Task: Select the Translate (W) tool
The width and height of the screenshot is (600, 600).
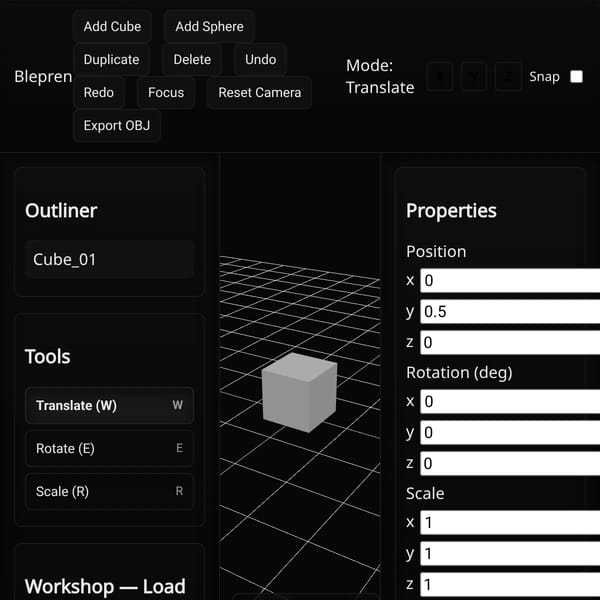Action: pos(109,406)
